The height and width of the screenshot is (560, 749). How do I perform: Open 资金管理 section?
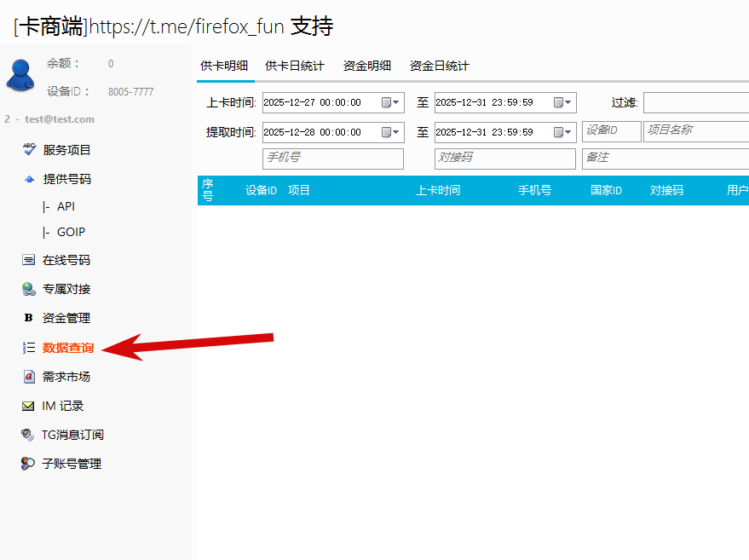click(66, 318)
